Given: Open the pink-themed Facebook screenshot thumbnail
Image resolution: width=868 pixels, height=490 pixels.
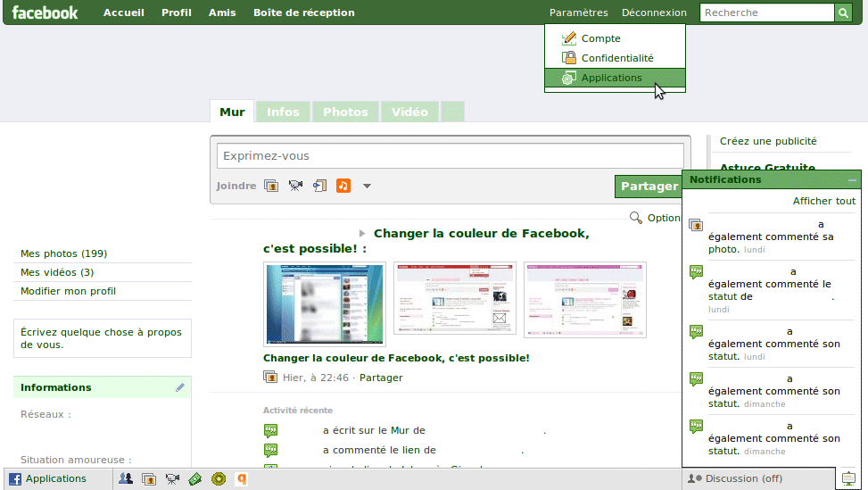Looking at the screenshot, I should pyautogui.click(x=585, y=300).
